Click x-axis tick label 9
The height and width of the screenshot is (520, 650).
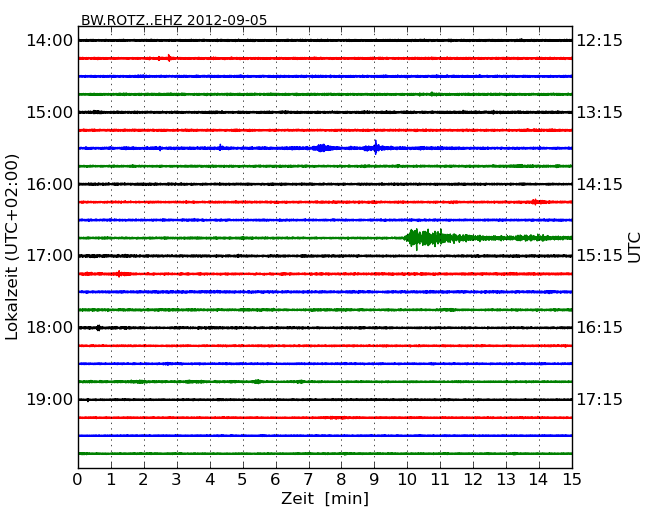(374, 480)
